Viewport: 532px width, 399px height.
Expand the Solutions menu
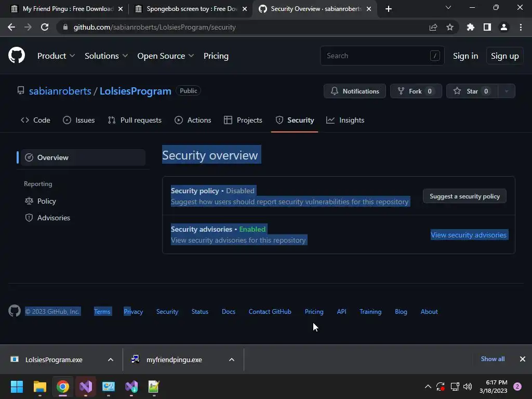pos(106,56)
